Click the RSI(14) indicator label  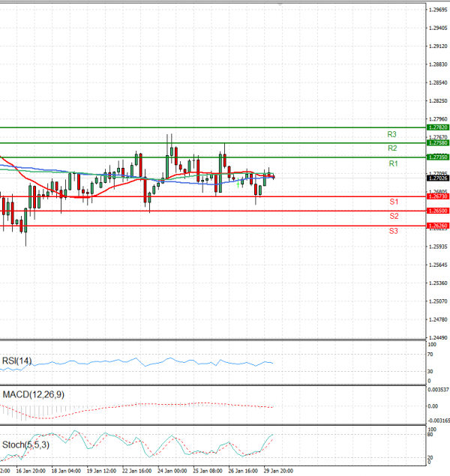[16, 361]
